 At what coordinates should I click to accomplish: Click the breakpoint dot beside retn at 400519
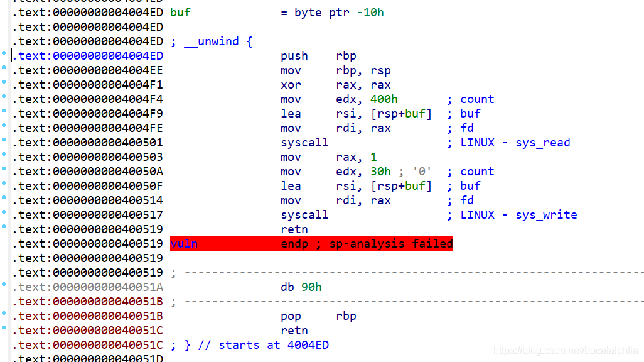pyautogui.click(x=4, y=226)
